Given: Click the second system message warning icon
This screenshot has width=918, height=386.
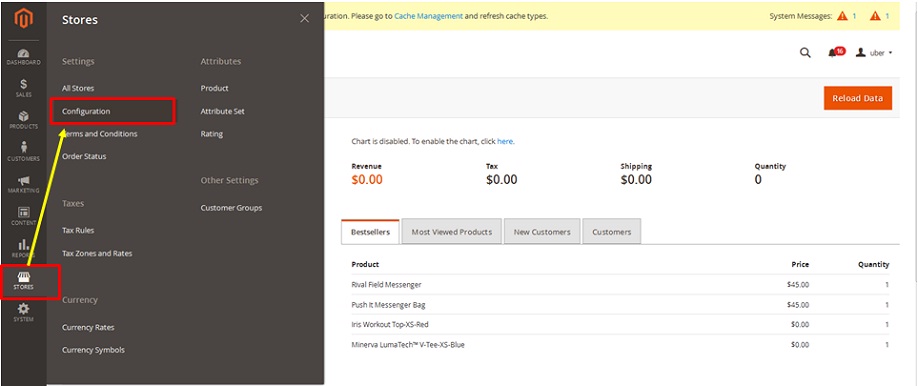Looking at the screenshot, I should [x=875, y=16].
